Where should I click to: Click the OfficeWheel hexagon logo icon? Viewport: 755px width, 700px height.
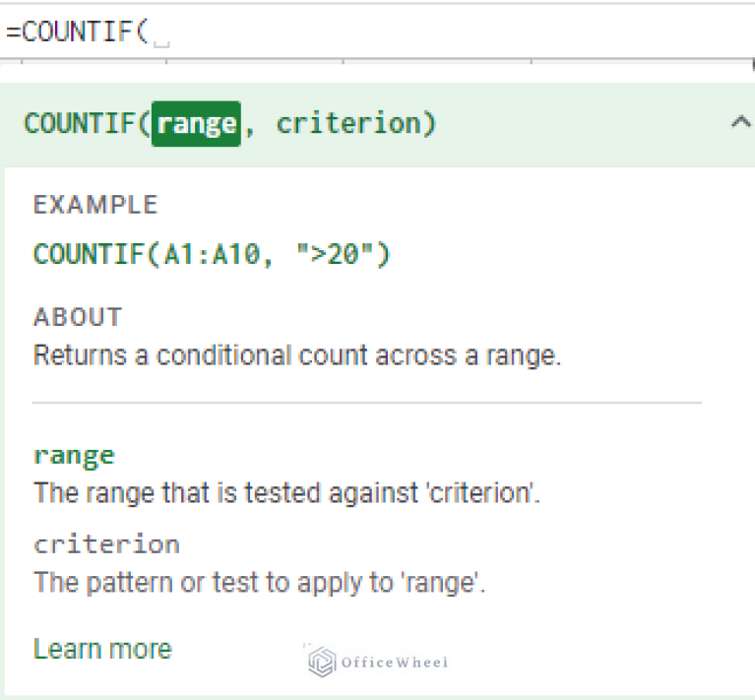point(322,662)
